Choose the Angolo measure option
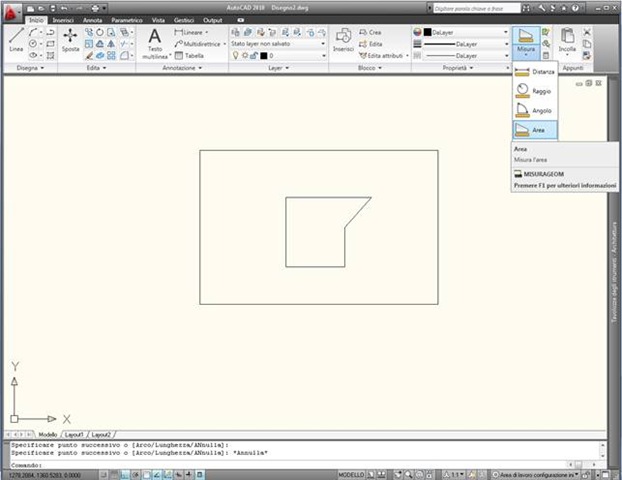Screen dimensions: 622x480 click(535, 110)
